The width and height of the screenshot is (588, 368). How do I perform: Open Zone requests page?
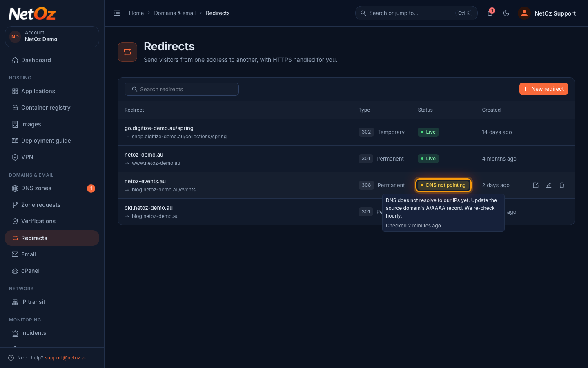(52, 205)
